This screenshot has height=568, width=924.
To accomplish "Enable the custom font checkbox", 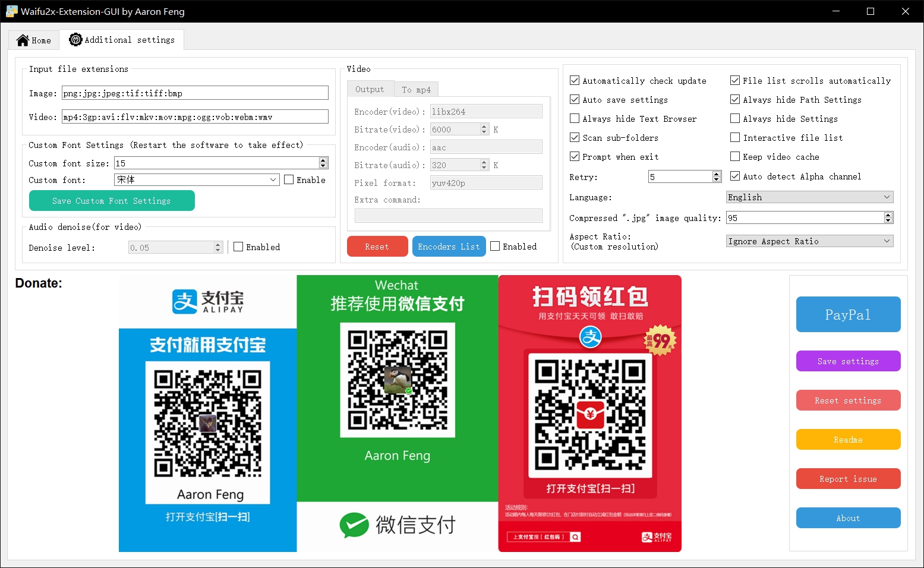I will click(x=289, y=179).
